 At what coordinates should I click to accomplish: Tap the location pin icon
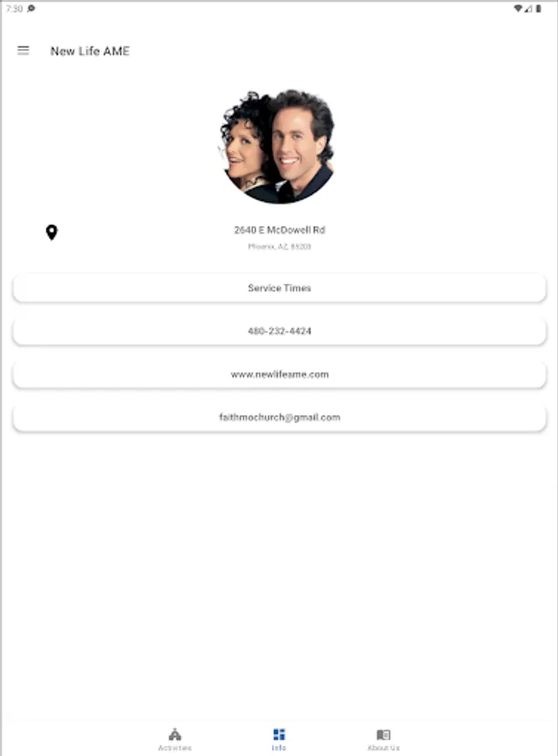(51, 233)
